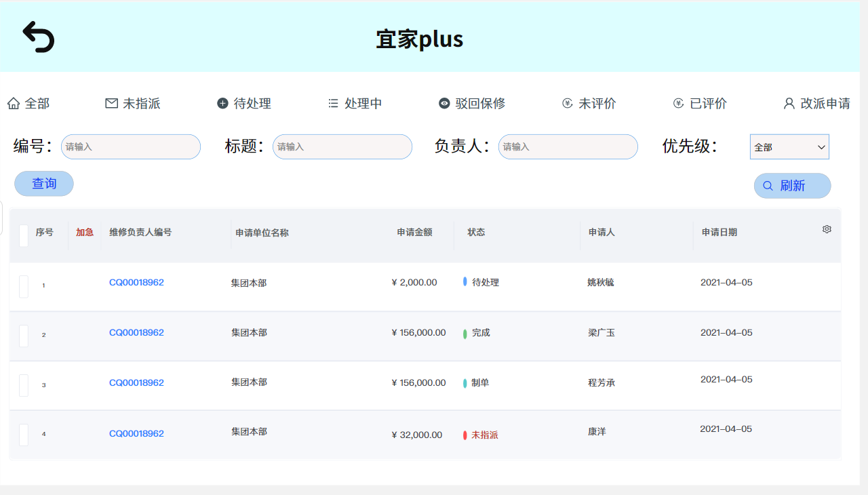Switch to the 已评价 tab
The width and height of the screenshot is (868, 495).
[x=700, y=104]
